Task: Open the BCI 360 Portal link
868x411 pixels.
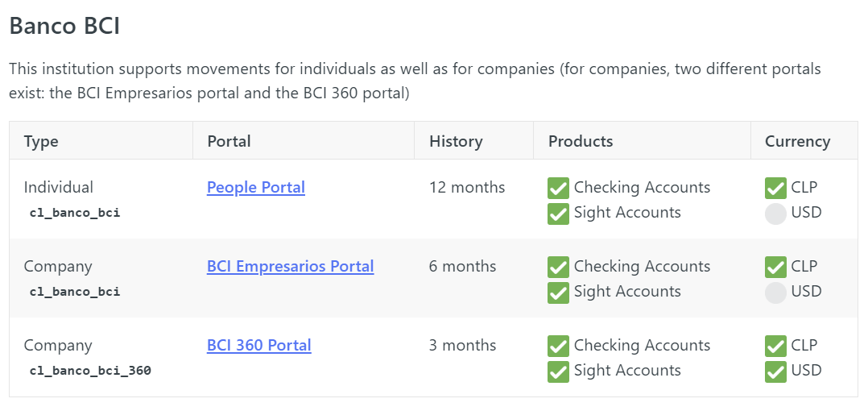Action: pyautogui.click(x=258, y=346)
